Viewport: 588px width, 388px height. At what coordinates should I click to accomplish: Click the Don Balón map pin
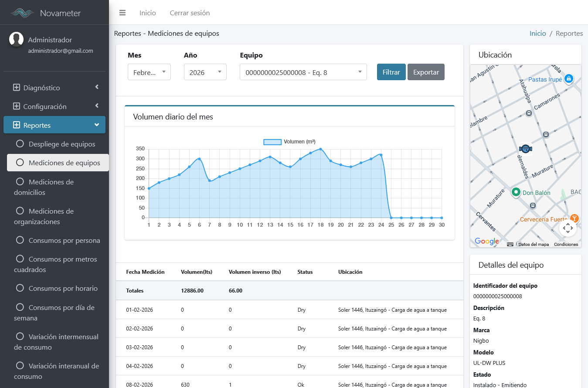(x=516, y=192)
